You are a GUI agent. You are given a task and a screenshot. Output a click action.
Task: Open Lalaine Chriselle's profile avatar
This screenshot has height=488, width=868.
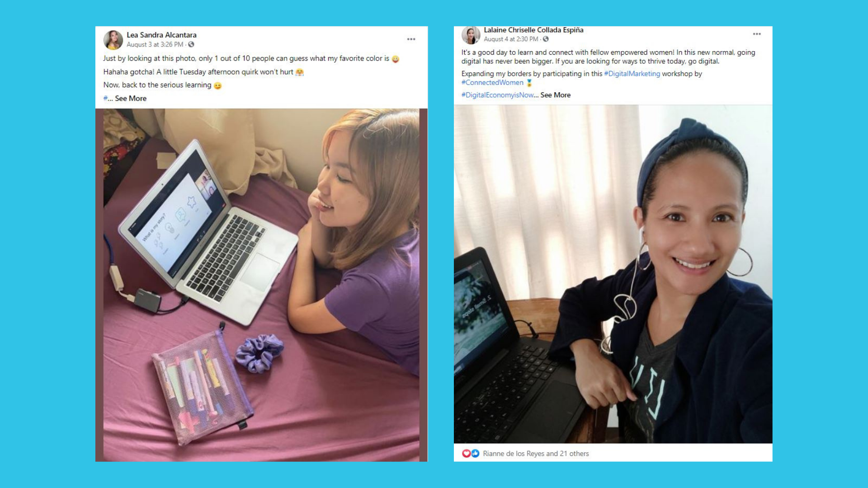[471, 35]
